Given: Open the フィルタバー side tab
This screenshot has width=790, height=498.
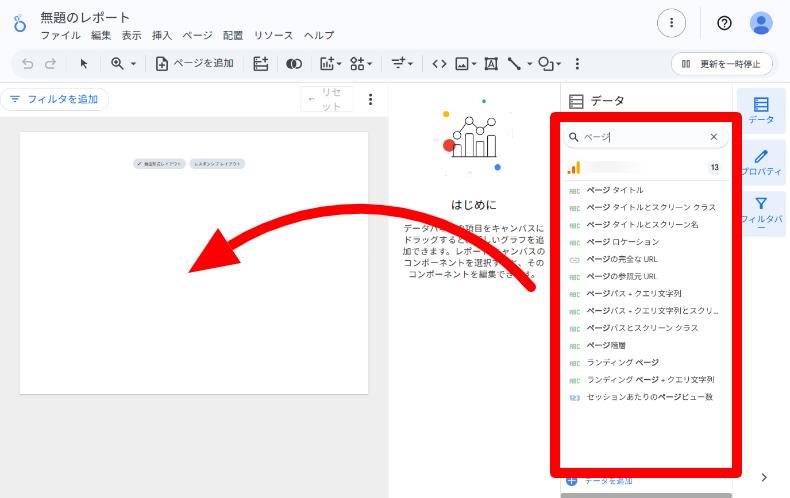Looking at the screenshot, I should pyautogui.click(x=761, y=214).
